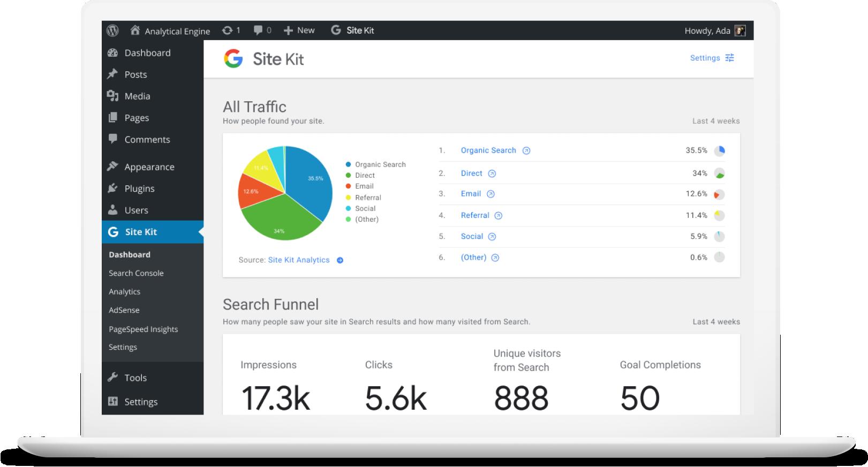868x467 pixels.
Task: Click external arrow icon next to Referral
Action: coord(499,216)
